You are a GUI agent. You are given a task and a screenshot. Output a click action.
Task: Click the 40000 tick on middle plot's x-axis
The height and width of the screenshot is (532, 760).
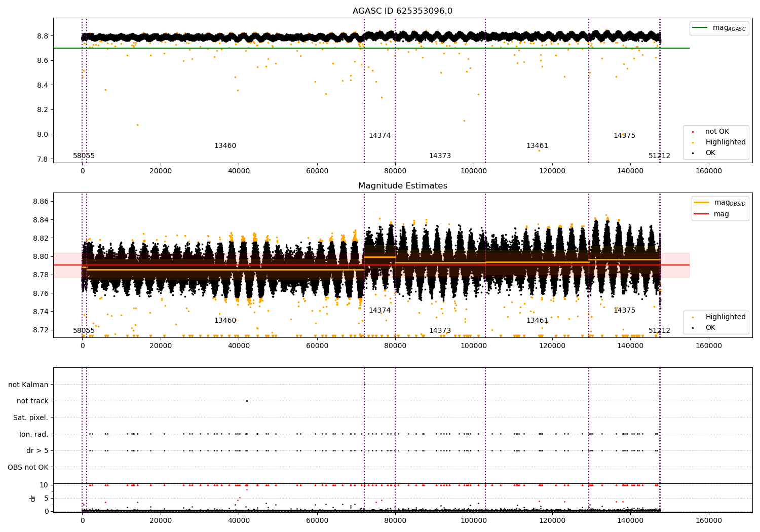[x=239, y=346]
